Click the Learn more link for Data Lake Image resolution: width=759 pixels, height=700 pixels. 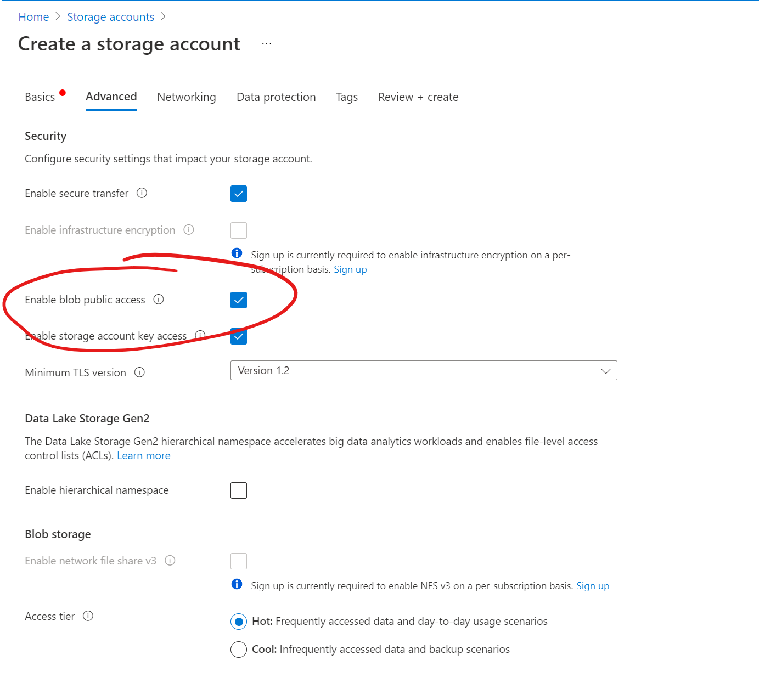coord(144,456)
